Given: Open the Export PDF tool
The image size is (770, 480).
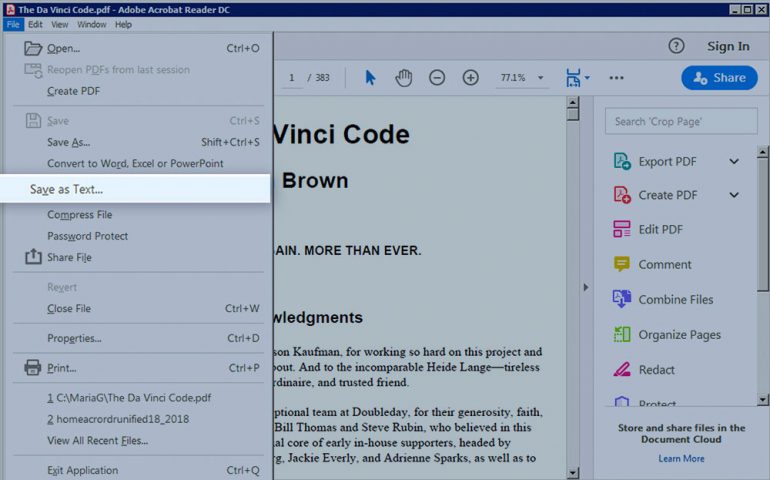Looking at the screenshot, I should click(x=667, y=162).
